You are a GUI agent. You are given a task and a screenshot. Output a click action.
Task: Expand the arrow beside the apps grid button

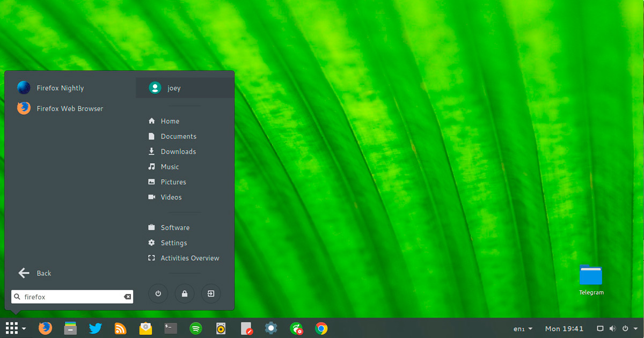pos(25,328)
